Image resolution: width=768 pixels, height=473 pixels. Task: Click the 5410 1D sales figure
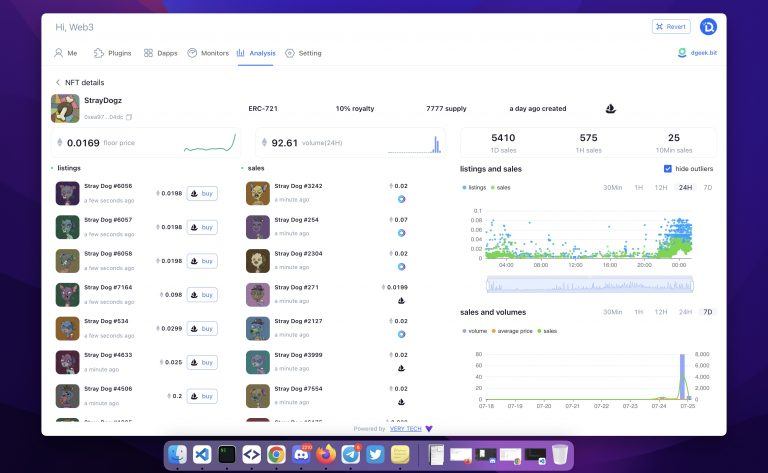click(x=503, y=138)
